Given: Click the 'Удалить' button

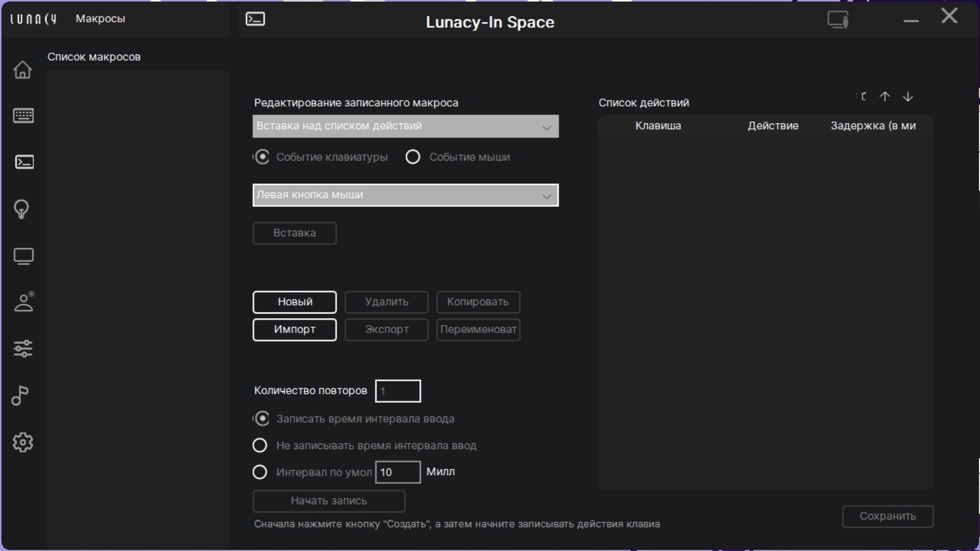Looking at the screenshot, I should (x=386, y=302).
